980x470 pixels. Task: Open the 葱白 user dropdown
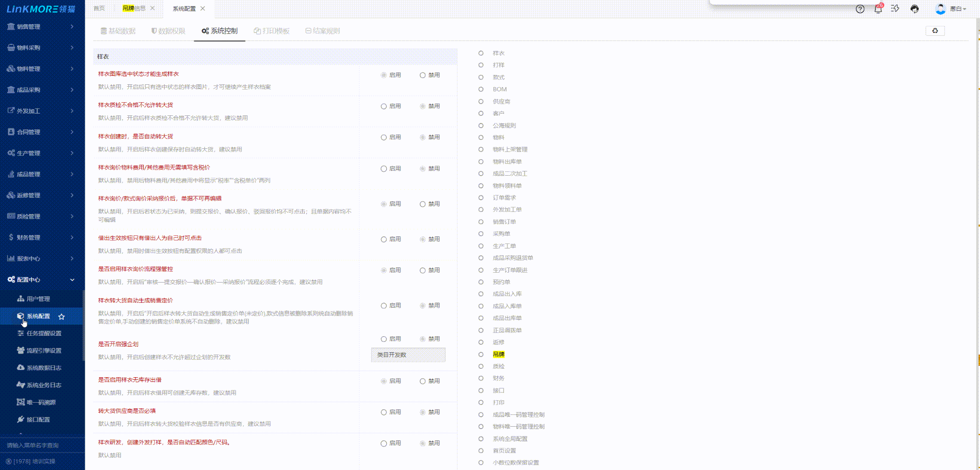point(958,9)
